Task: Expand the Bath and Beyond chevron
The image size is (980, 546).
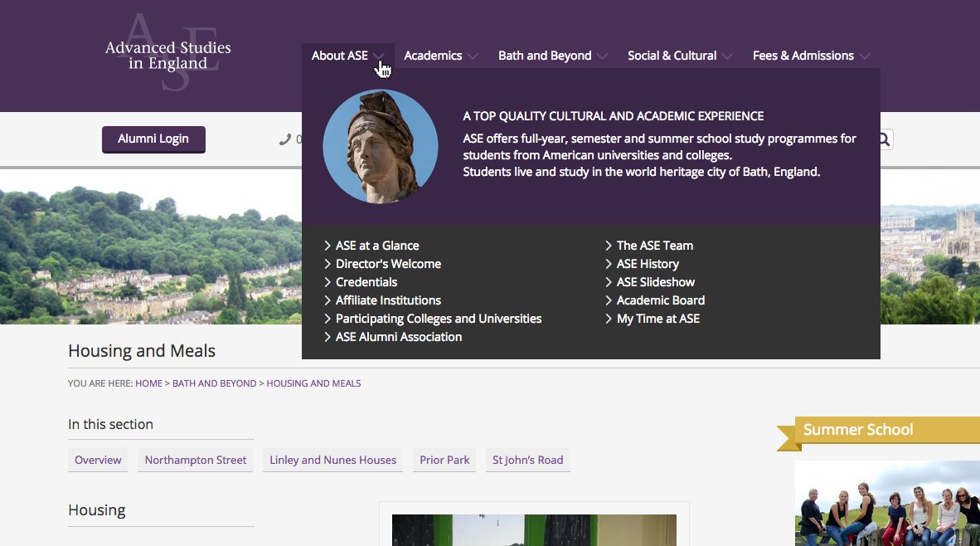Action: point(602,56)
